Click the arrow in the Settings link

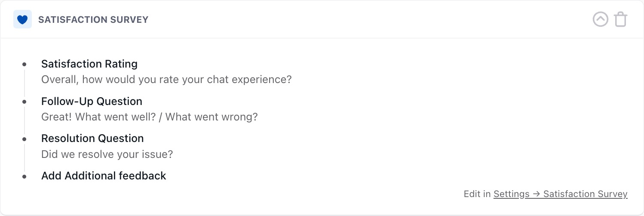(536, 194)
